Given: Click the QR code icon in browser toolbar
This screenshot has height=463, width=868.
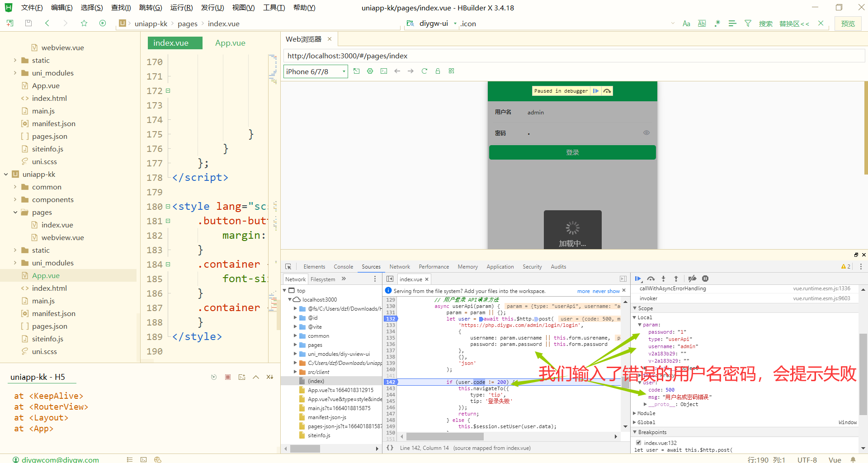Looking at the screenshot, I should pos(451,71).
